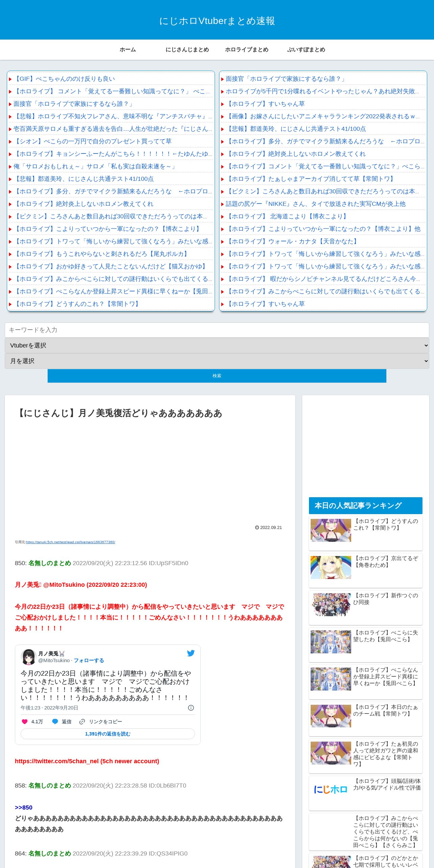Click フォローする in the tweet
The image size is (434, 868).
[x=89, y=660]
